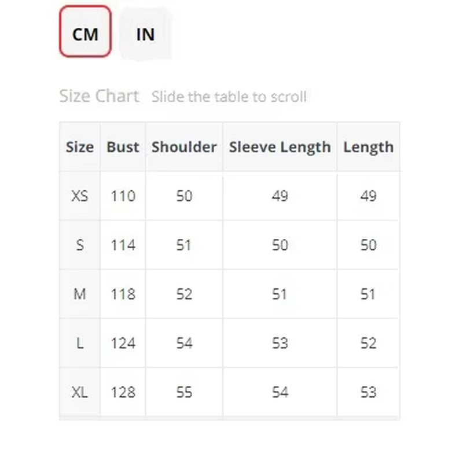Click the Bust column header

[x=123, y=147]
